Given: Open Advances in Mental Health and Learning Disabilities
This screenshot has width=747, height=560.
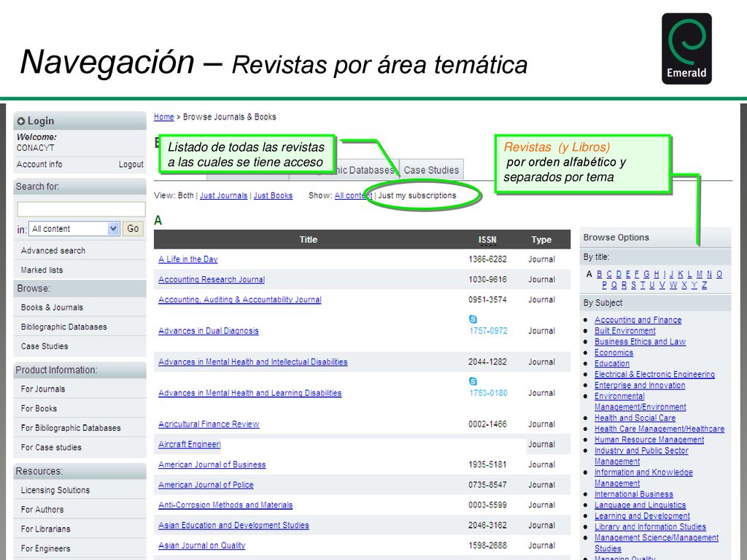Looking at the screenshot, I should point(249,393).
